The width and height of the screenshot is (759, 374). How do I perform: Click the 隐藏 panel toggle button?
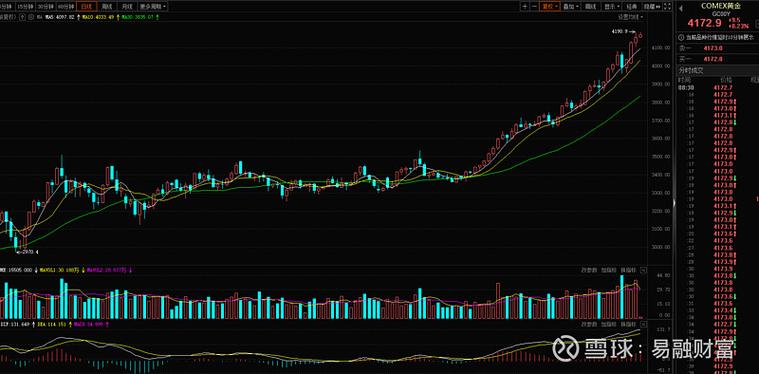pyautogui.click(x=652, y=7)
